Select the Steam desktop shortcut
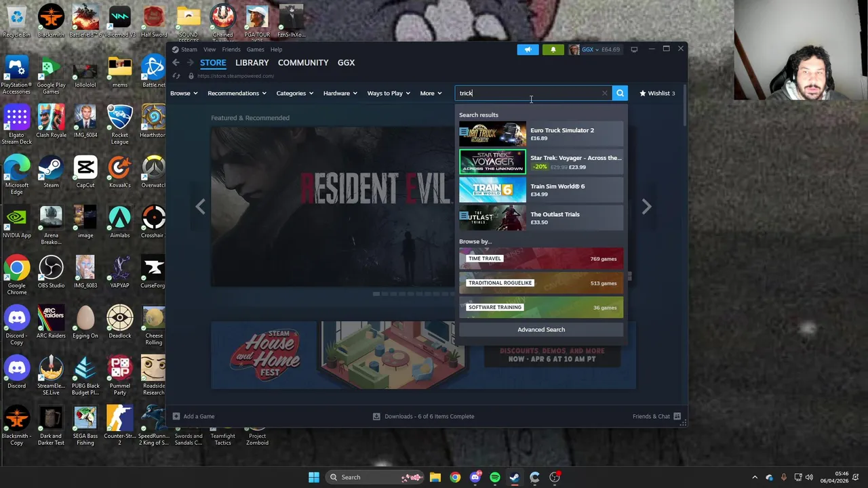The height and width of the screenshot is (488, 868). (51, 171)
